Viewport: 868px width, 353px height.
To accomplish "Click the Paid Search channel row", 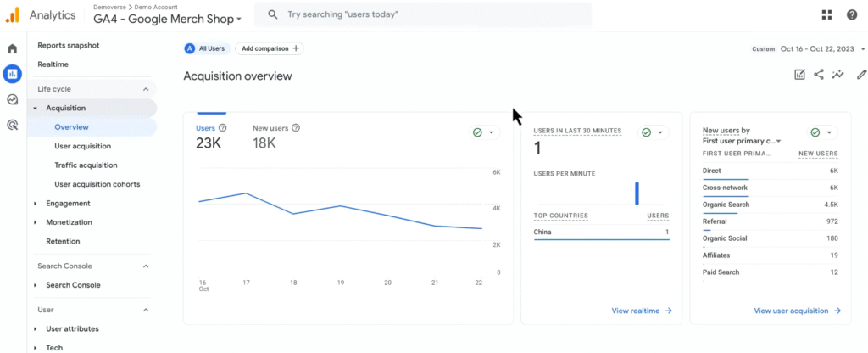I will pyautogui.click(x=770, y=272).
